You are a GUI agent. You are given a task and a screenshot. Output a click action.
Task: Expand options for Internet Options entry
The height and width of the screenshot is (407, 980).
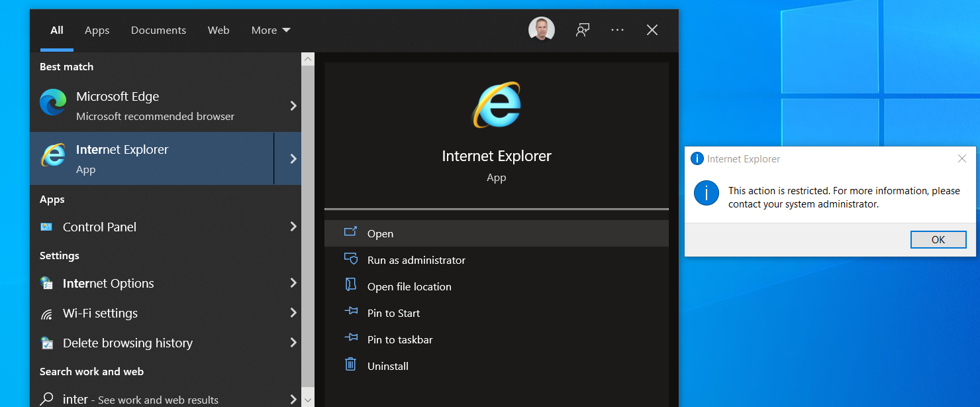point(293,283)
